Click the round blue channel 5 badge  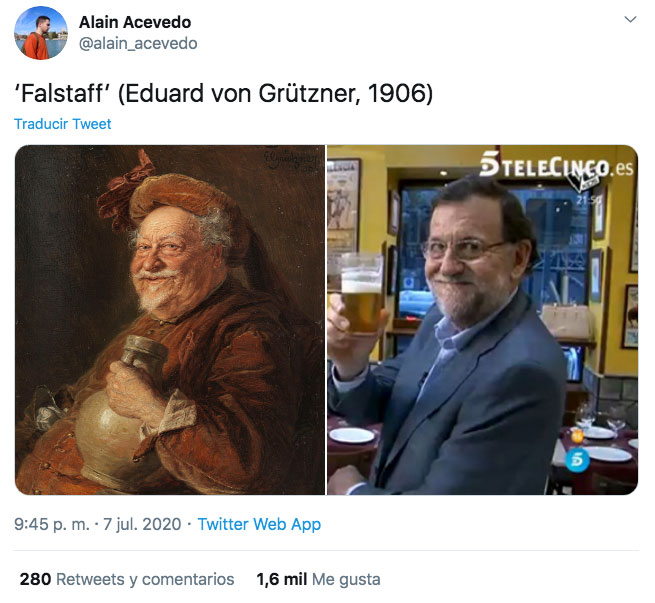pyautogui.click(x=578, y=459)
